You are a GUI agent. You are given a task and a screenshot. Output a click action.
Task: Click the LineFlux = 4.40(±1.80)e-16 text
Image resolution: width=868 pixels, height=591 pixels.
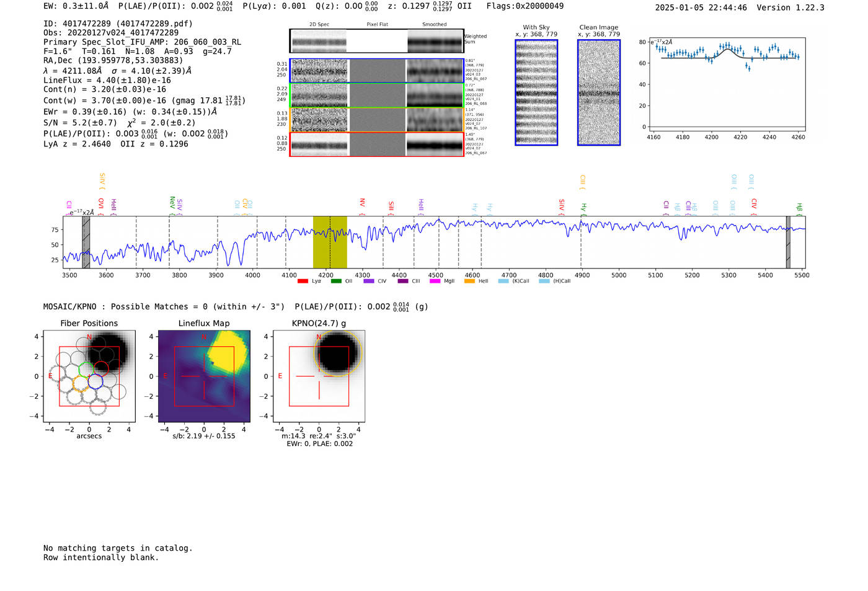tap(107, 81)
